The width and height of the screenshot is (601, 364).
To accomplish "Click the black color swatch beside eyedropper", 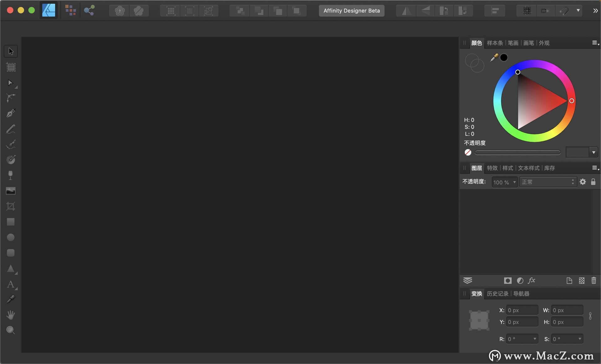I will pyautogui.click(x=504, y=58).
